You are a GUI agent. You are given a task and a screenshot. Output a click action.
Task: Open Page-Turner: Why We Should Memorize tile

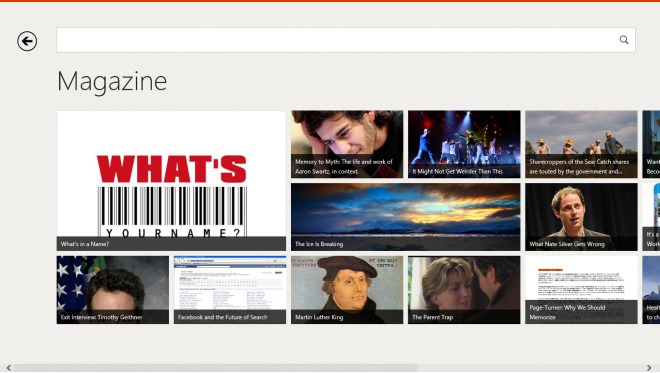581,290
